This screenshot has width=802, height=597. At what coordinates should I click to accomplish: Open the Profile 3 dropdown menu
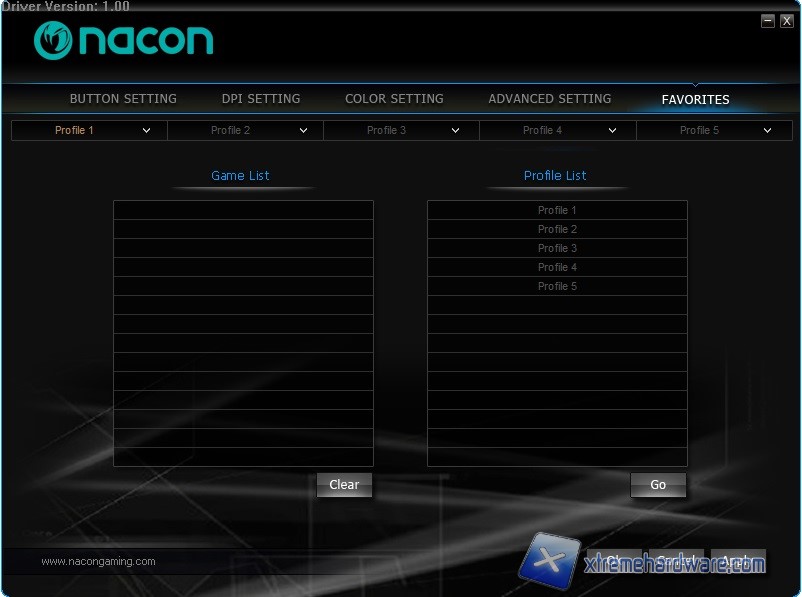pyautogui.click(x=456, y=130)
